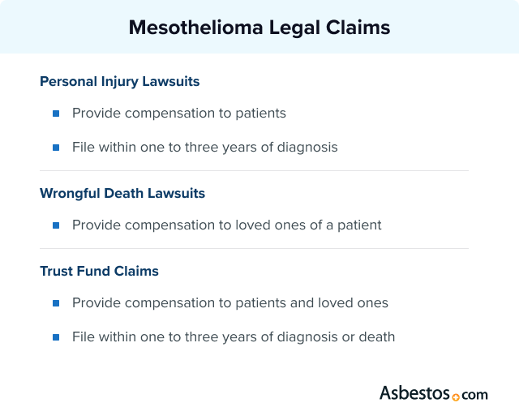Open the Asbestos.com logo wordmark
Viewport: 519px width, 420px height.
pos(433,394)
